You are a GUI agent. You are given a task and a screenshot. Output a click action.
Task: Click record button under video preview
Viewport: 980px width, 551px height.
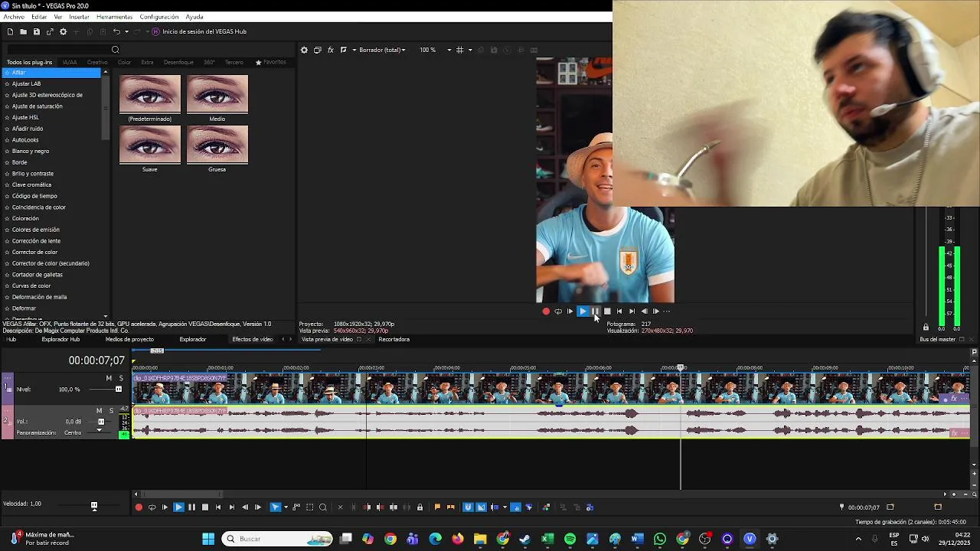[546, 311]
